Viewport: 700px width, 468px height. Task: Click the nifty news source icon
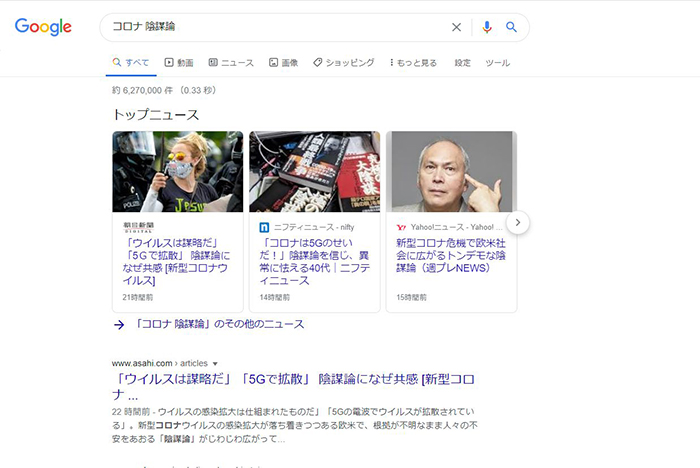pos(264,227)
